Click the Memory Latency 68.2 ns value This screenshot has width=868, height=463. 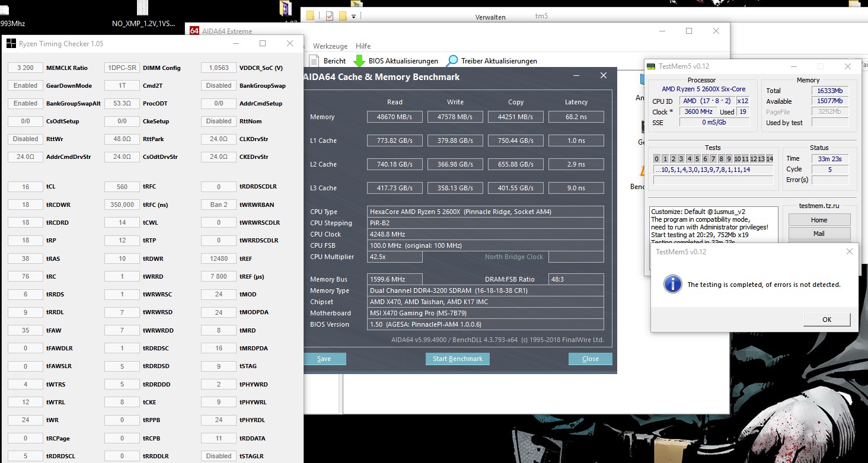tap(576, 117)
